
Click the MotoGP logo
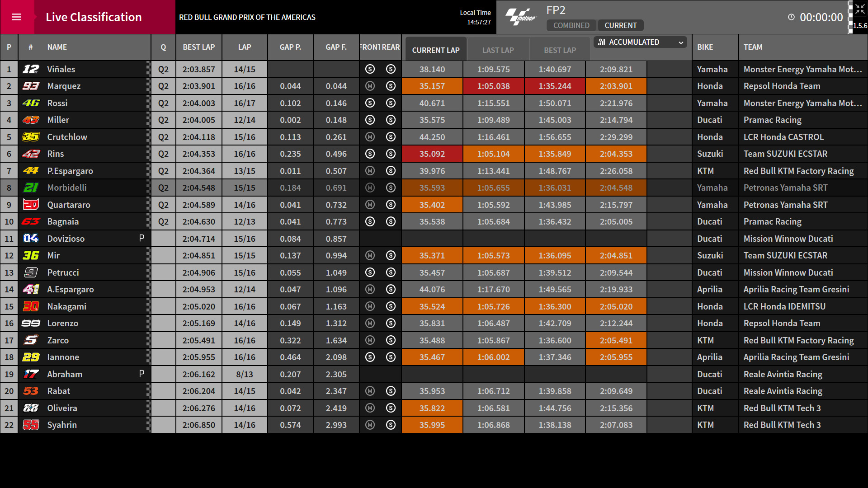[x=520, y=17]
